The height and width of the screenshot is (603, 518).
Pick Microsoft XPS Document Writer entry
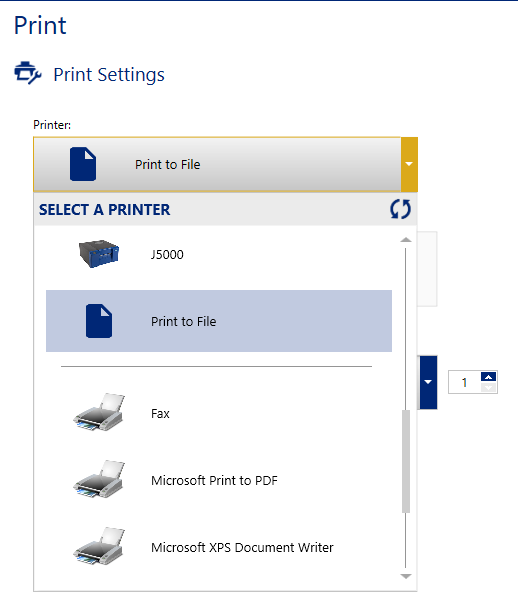tap(219, 547)
